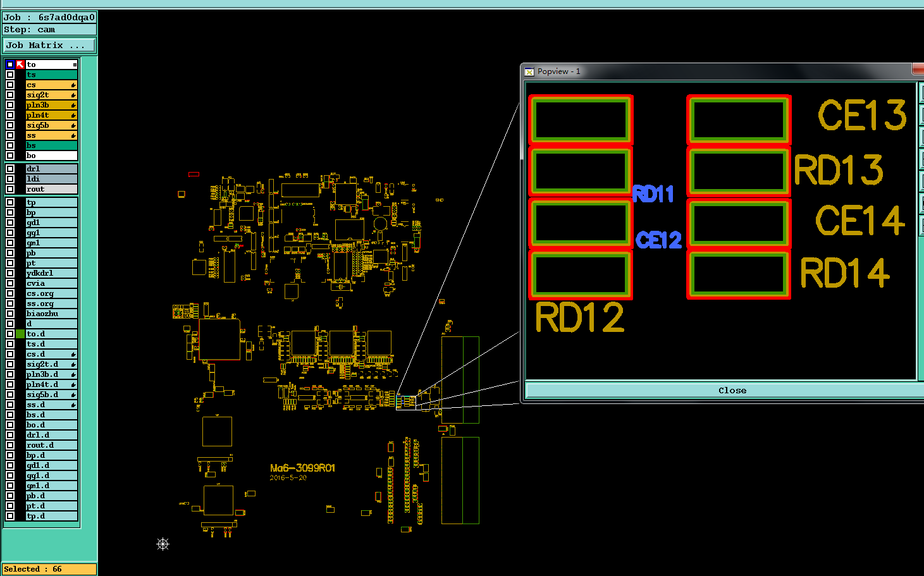Open the Job Matrix dialog
Viewport: 924px width, 576px height.
click(x=49, y=46)
